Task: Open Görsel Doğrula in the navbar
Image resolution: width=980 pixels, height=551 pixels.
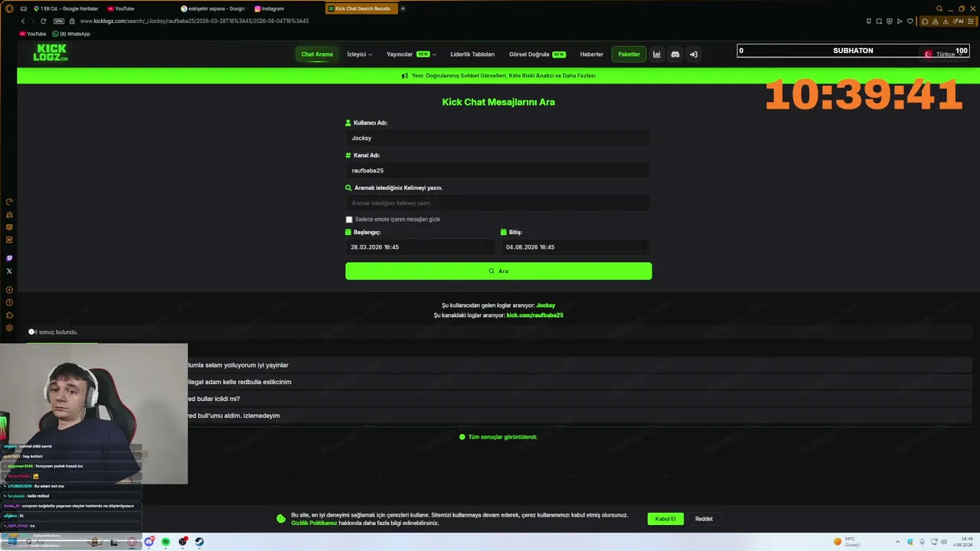Action: [537, 54]
